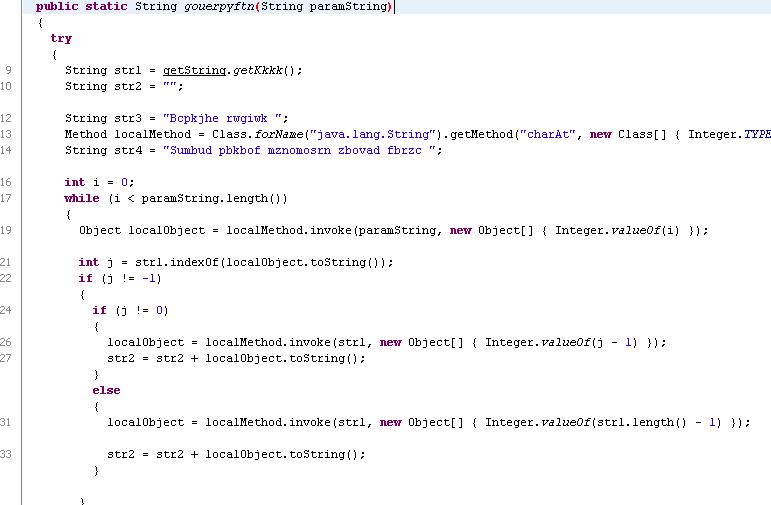Click line number 33 in gutter
771x505 pixels.
click(6, 454)
